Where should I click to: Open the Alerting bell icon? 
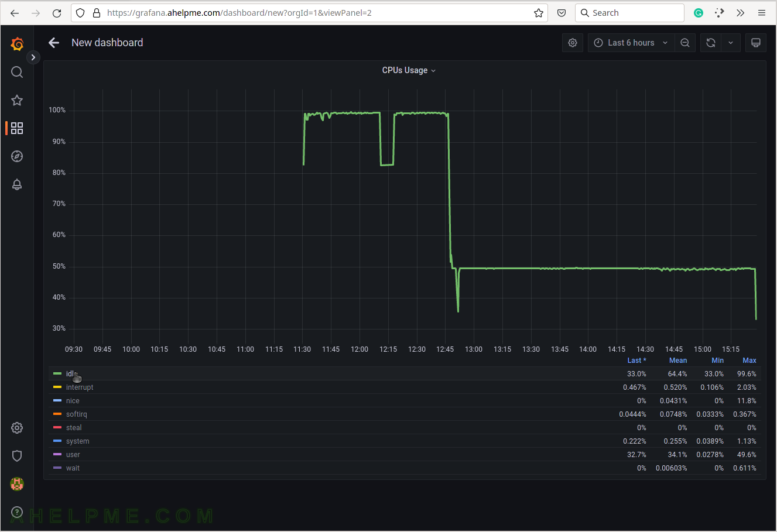point(17,184)
